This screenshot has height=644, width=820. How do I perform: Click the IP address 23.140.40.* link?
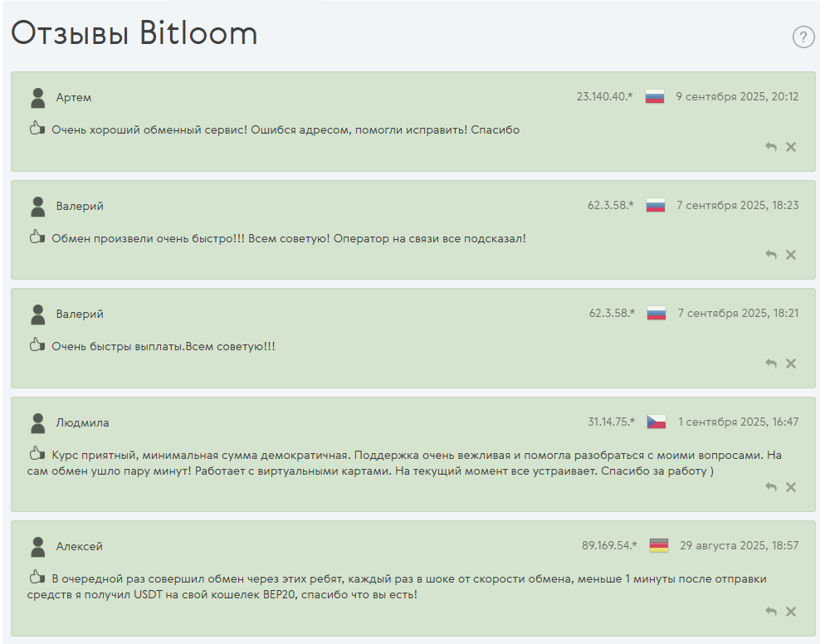point(607,96)
